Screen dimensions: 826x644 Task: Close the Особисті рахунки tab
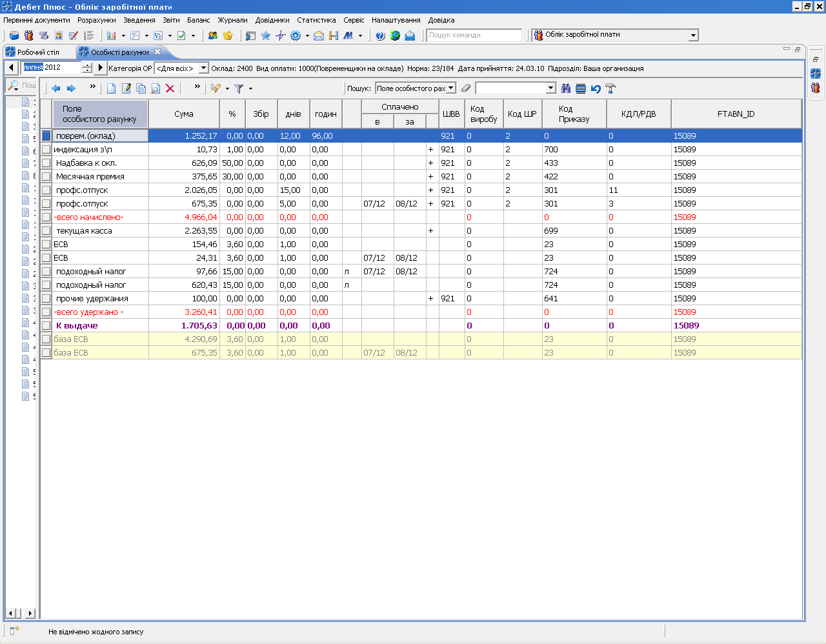[x=157, y=52]
